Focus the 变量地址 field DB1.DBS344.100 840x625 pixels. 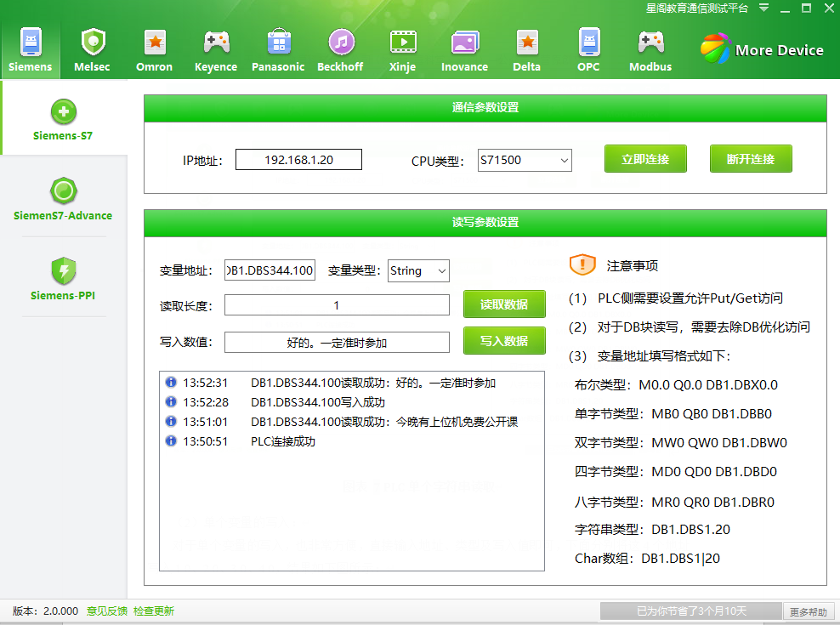(x=270, y=270)
